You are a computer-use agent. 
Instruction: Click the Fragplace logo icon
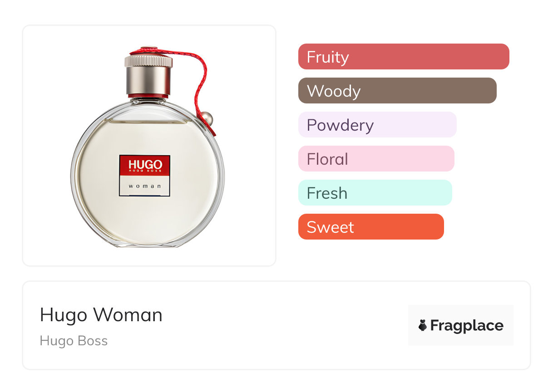423,325
